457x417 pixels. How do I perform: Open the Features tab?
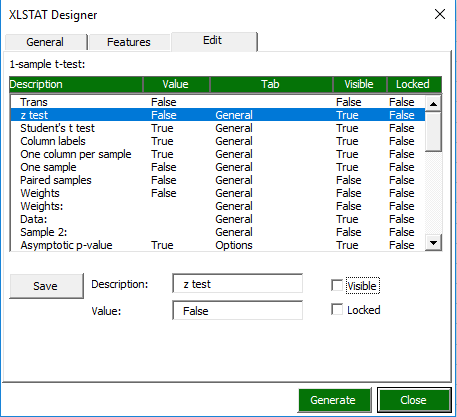pyautogui.click(x=129, y=42)
